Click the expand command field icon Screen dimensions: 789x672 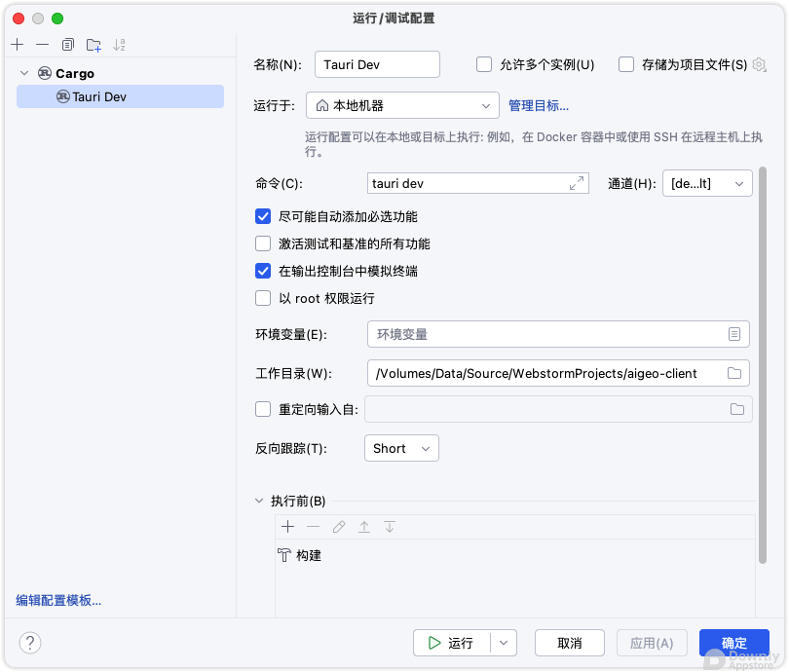point(577,183)
